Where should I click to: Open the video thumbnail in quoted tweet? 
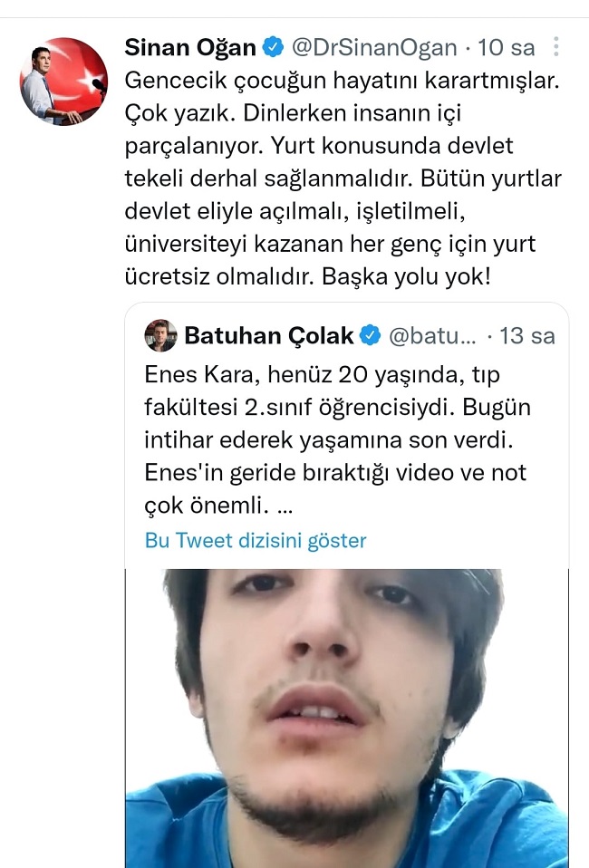(346, 718)
